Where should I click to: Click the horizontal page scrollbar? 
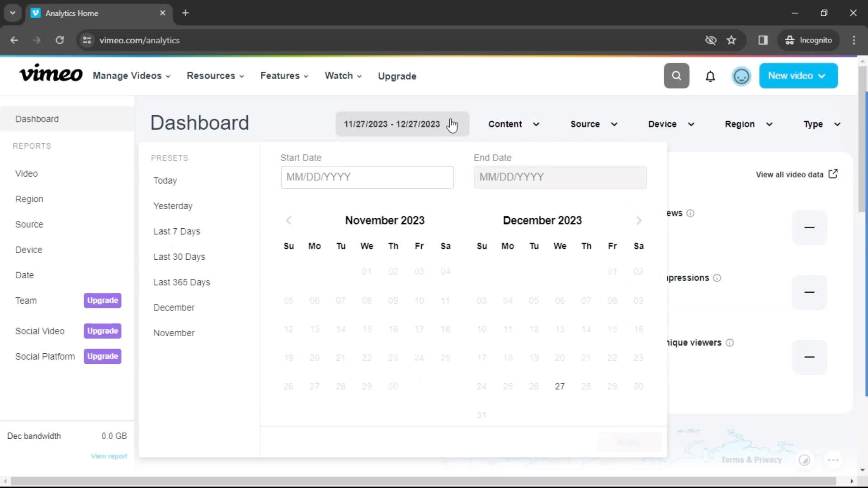click(423, 481)
